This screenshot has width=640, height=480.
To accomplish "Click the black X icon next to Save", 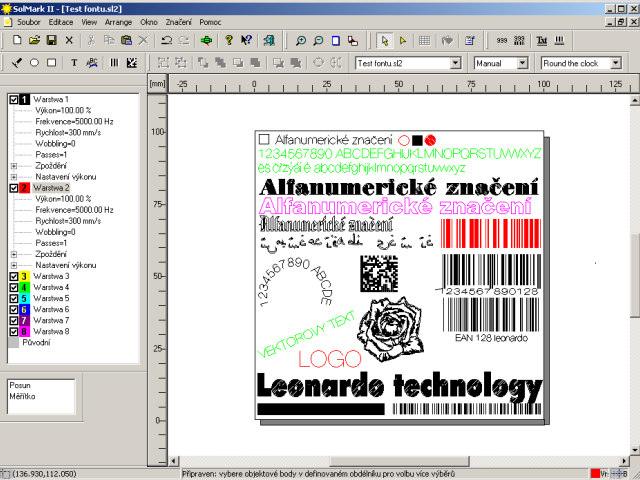I will point(69,40).
